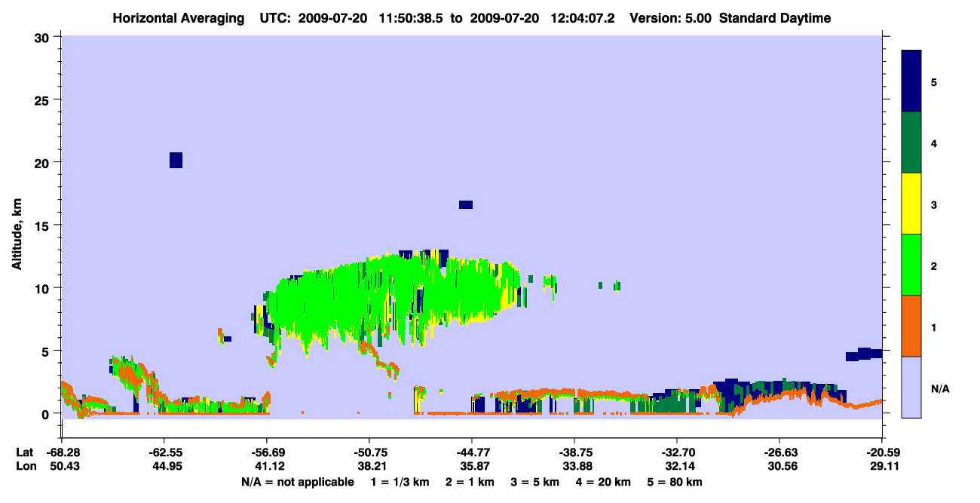Click the '5 = 80 km' legend key
The width and height of the screenshot is (980, 503).
pos(675,482)
